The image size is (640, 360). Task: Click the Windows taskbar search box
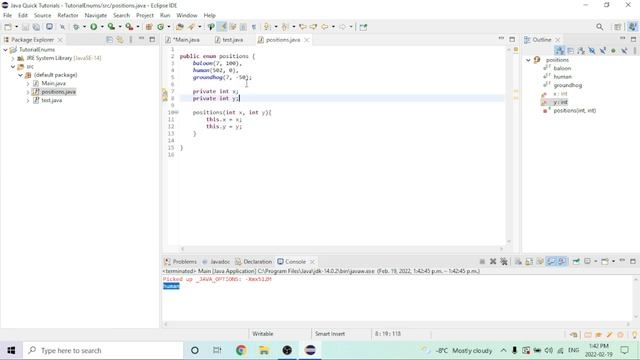[103, 350]
